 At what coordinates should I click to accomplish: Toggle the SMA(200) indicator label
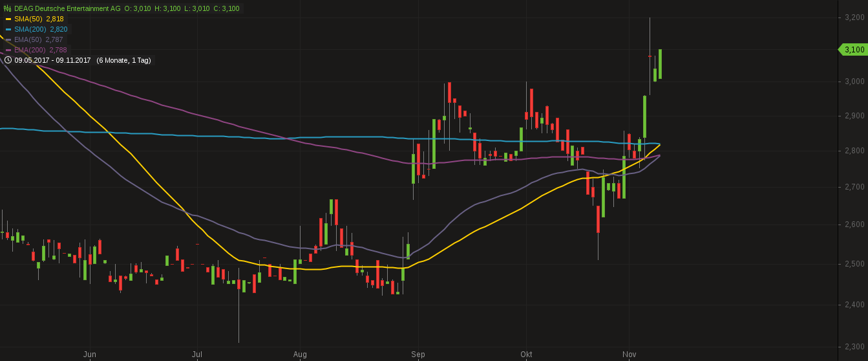pyautogui.click(x=41, y=29)
